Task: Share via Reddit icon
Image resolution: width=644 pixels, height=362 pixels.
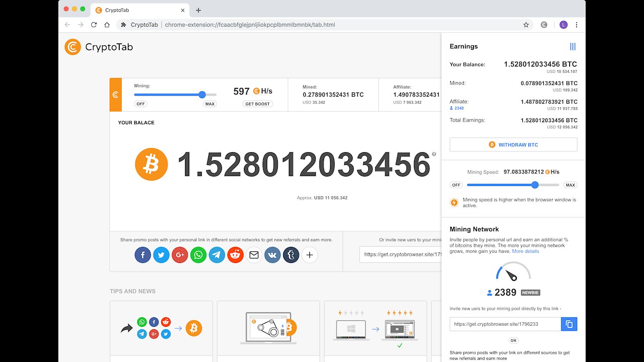Action: click(x=235, y=255)
